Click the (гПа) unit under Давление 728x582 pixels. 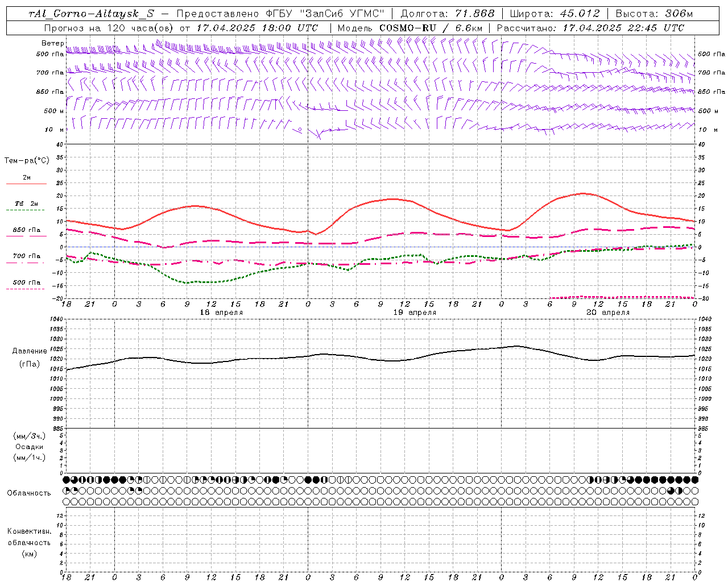point(30,364)
